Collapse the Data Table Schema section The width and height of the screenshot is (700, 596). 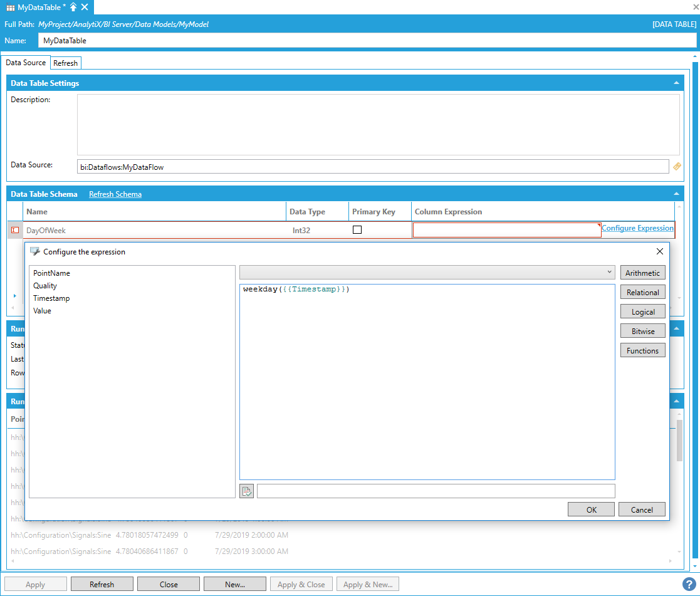676,194
